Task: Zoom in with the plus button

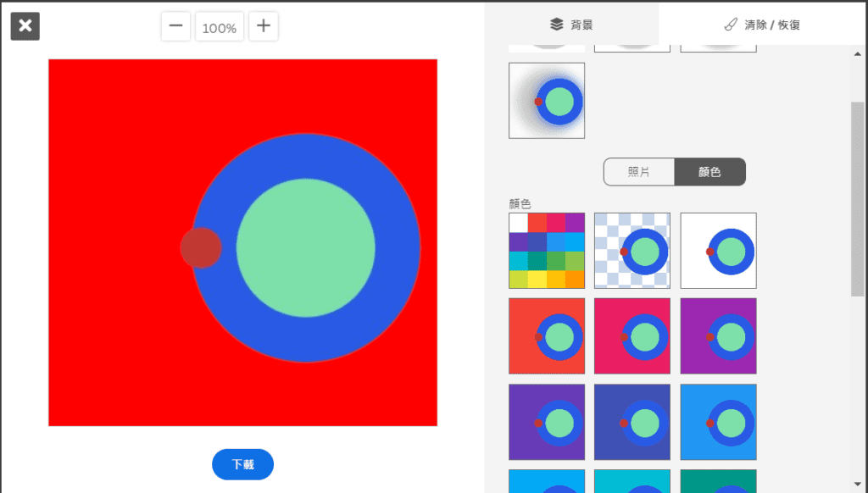Action: tap(263, 26)
